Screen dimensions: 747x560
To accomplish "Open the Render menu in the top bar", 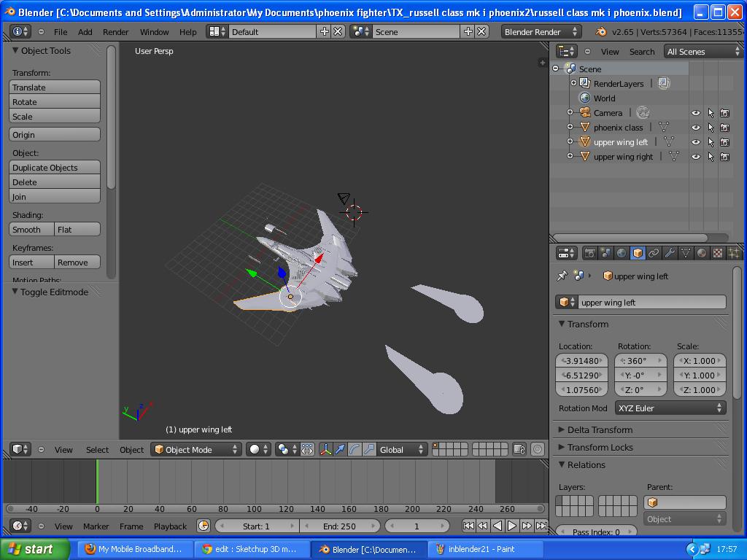I will (115, 31).
